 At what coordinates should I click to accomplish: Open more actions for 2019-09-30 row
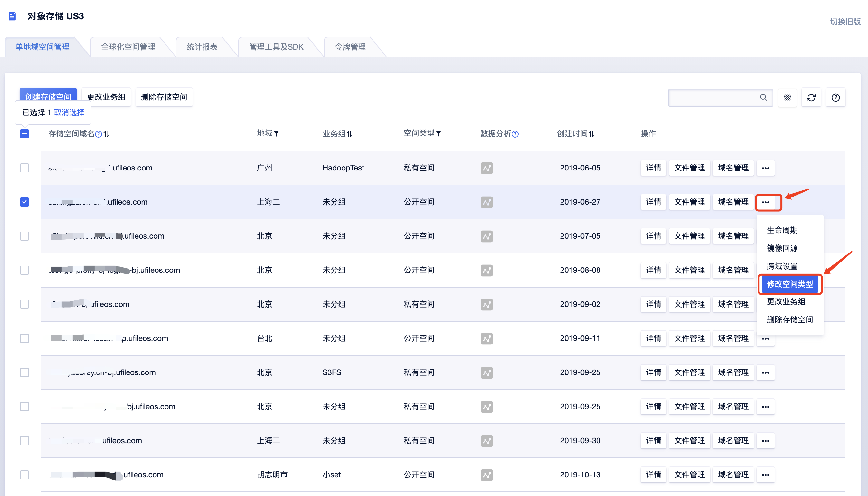tap(765, 441)
